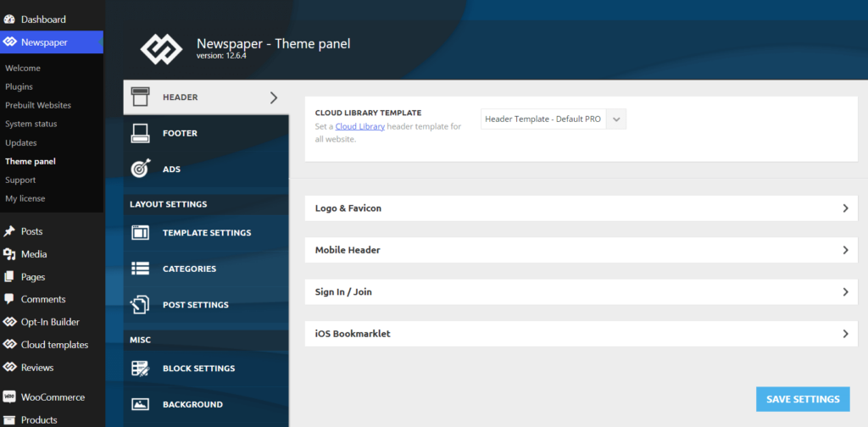This screenshot has height=427, width=868.
Task: Click the Block Settings icon
Action: coord(140,369)
